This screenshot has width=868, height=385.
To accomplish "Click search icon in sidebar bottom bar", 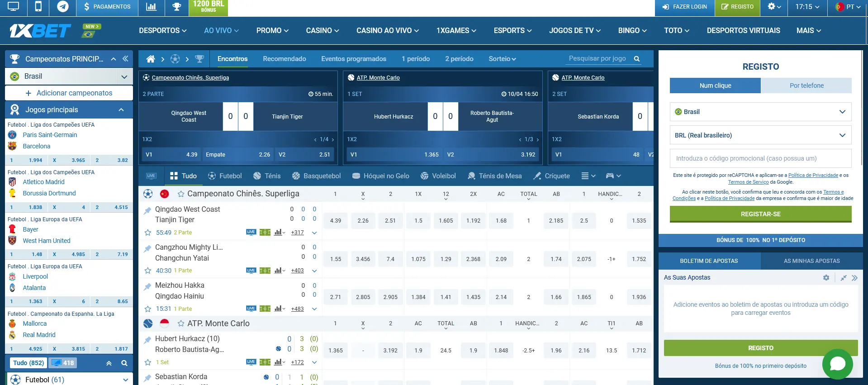I will coord(124,363).
